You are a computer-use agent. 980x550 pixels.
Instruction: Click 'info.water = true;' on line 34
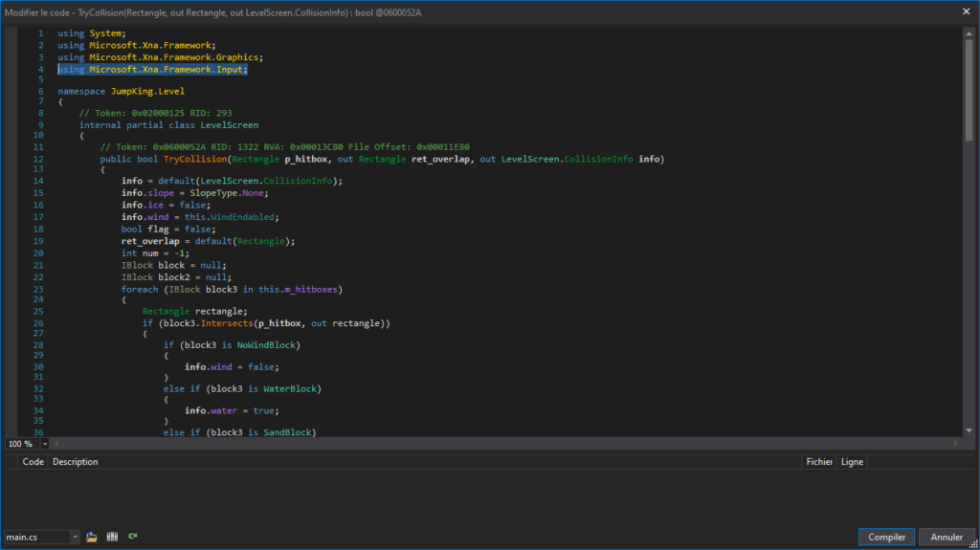pyautogui.click(x=232, y=410)
